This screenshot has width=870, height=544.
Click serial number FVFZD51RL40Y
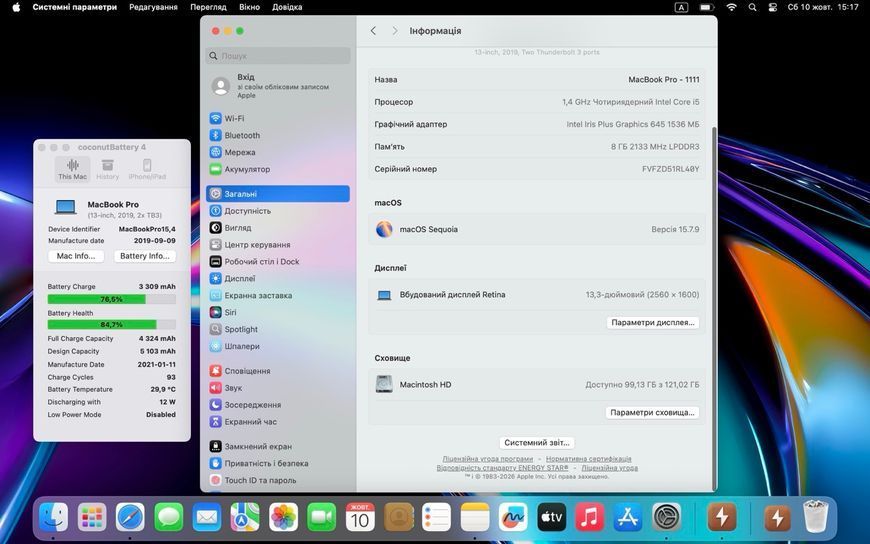670,169
